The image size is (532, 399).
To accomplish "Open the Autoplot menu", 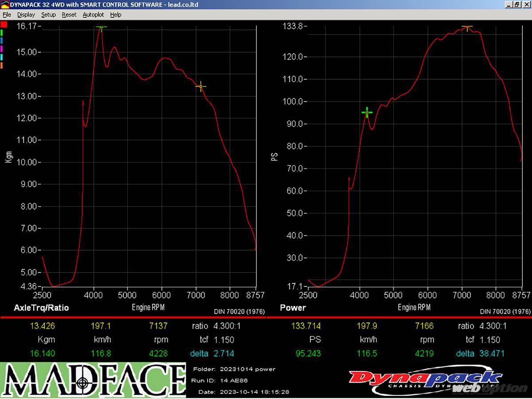I will (x=93, y=15).
